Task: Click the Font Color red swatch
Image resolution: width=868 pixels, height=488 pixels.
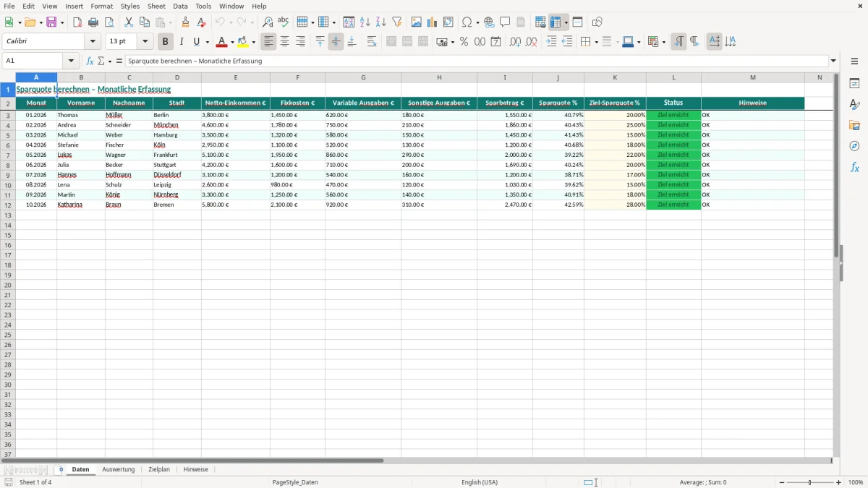Action: [222, 42]
